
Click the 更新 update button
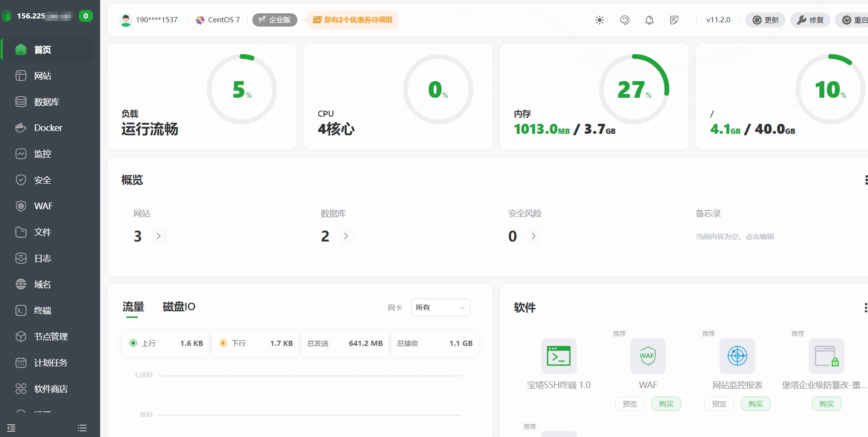(765, 20)
